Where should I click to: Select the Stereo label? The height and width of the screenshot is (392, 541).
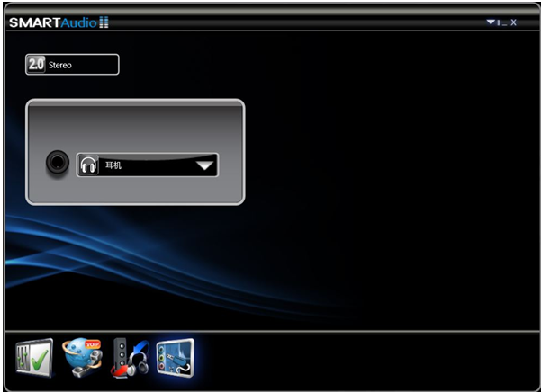[60, 65]
